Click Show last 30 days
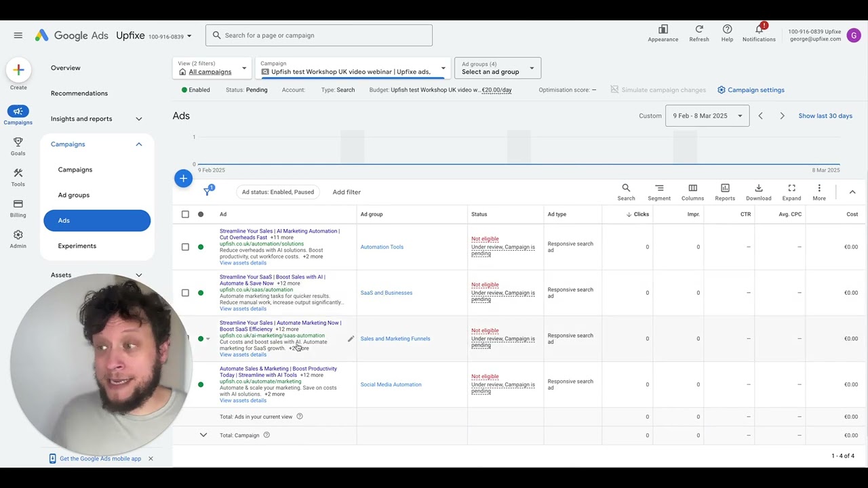868x488 pixels. [x=825, y=116]
